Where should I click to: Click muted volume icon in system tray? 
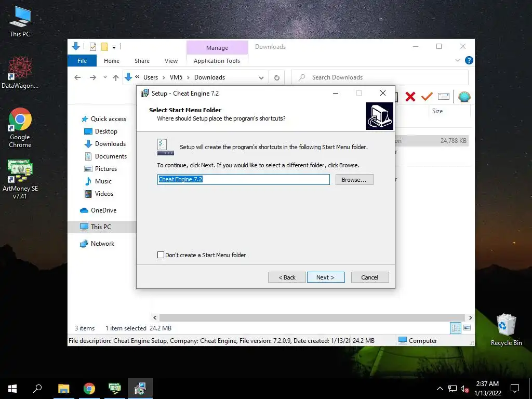pyautogui.click(x=465, y=389)
